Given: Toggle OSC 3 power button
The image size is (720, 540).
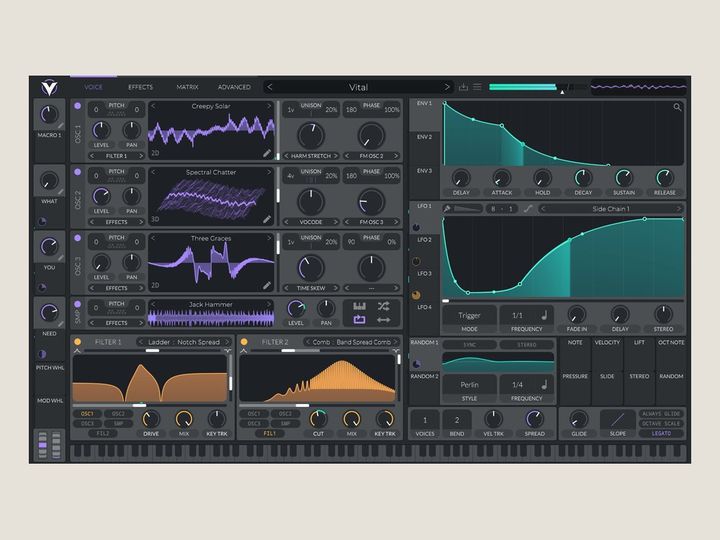Looking at the screenshot, I should point(78,238).
